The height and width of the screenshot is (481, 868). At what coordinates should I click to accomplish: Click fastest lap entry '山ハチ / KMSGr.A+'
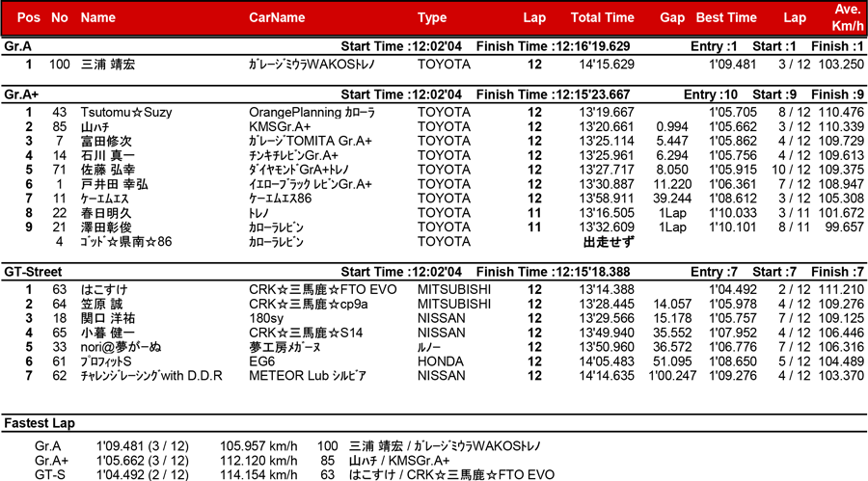(x=399, y=461)
